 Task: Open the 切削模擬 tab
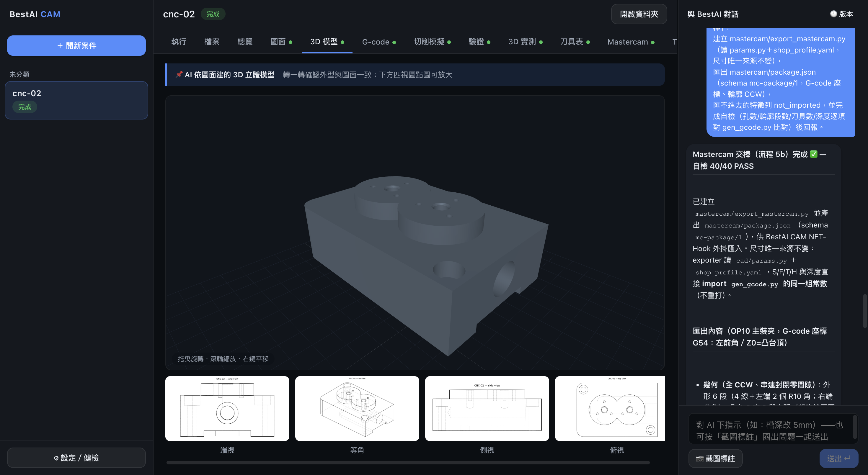pyautogui.click(x=432, y=42)
